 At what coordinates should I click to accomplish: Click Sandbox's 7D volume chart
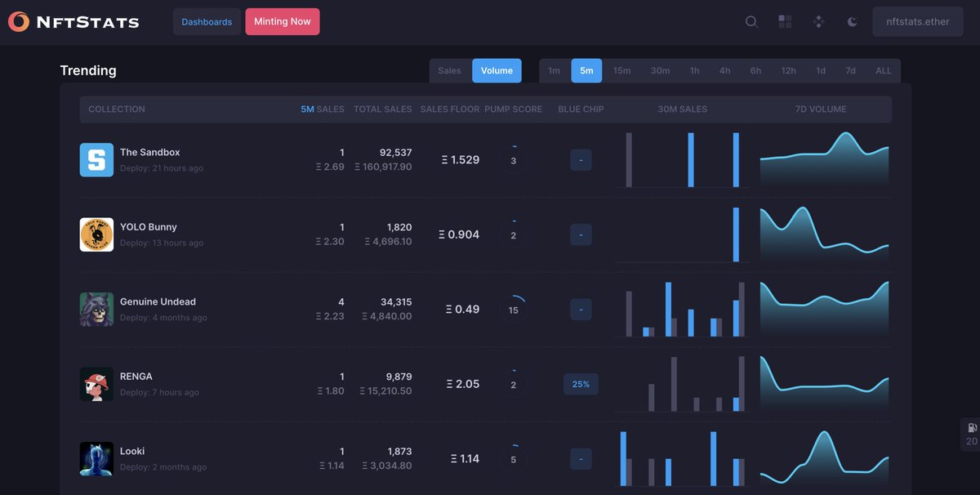pos(823,159)
